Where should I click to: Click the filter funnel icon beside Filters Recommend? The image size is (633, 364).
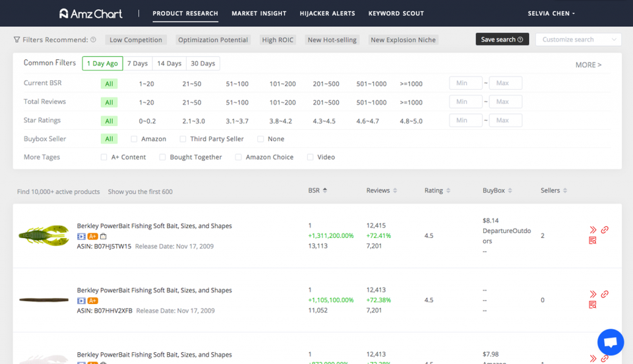point(16,40)
